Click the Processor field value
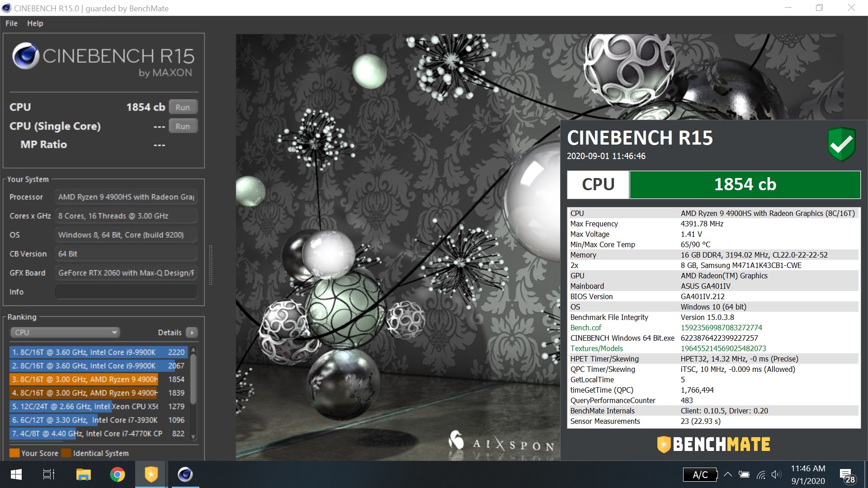868x488 pixels. click(126, 197)
